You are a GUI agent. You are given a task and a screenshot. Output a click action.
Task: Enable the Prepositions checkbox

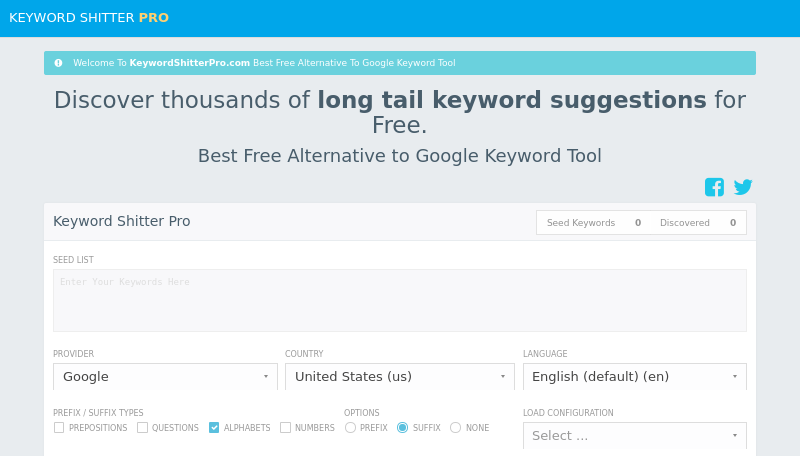(59, 427)
